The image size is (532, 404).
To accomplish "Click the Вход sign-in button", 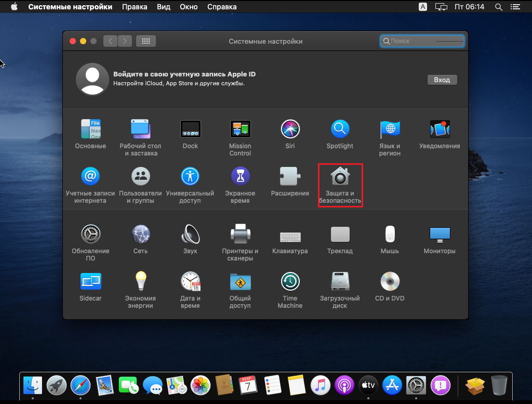I will [442, 80].
